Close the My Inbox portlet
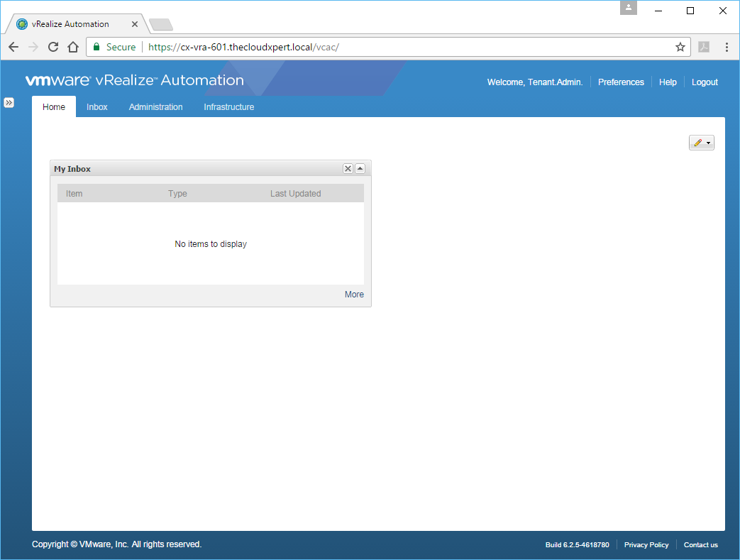The image size is (740, 560). pyautogui.click(x=348, y=169)
